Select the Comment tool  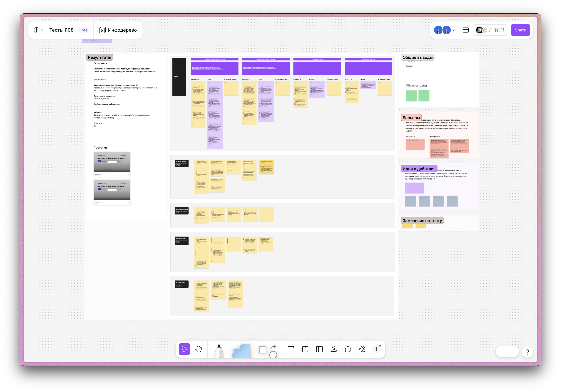point(348,349)
